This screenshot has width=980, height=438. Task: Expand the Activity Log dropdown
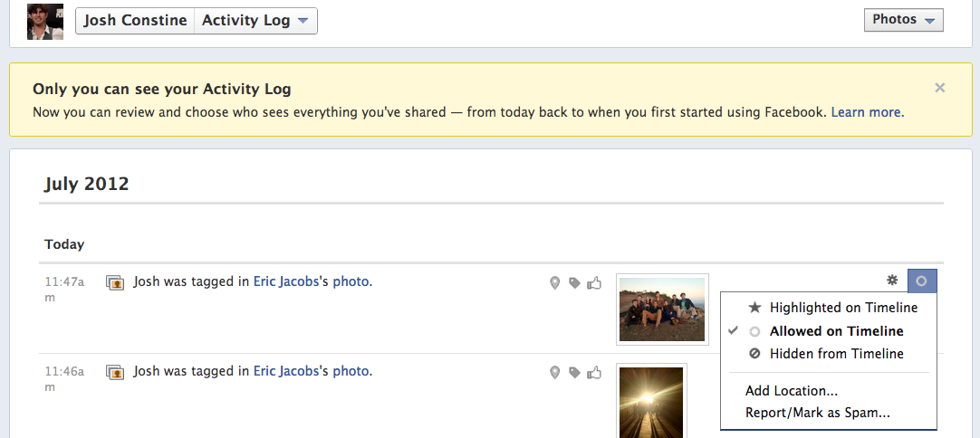click(255, 21)
